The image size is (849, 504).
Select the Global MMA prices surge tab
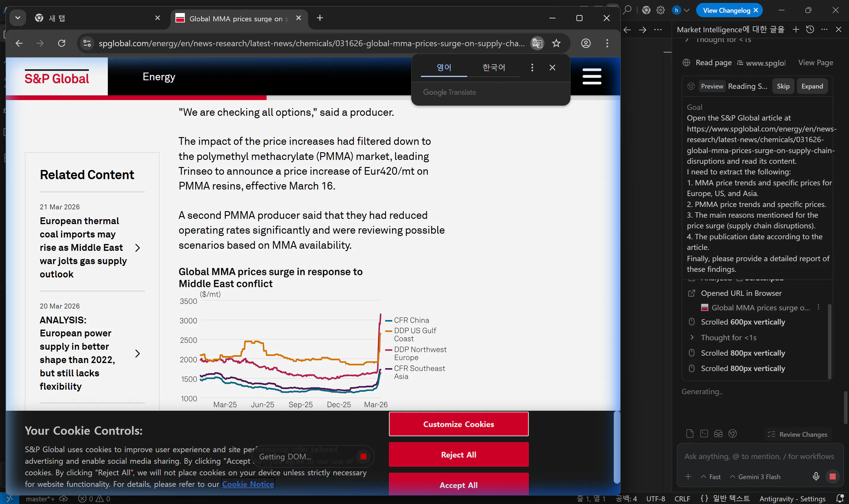(x=238, y=18)
